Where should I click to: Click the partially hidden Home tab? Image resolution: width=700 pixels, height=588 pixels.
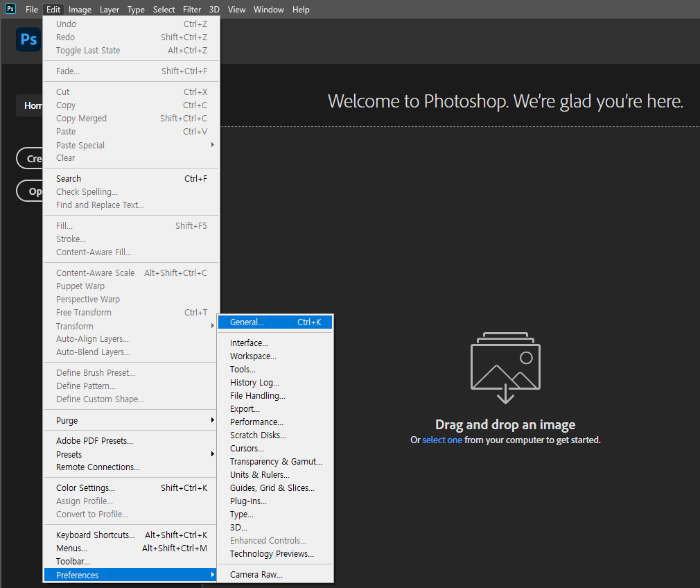coord(30,105)
